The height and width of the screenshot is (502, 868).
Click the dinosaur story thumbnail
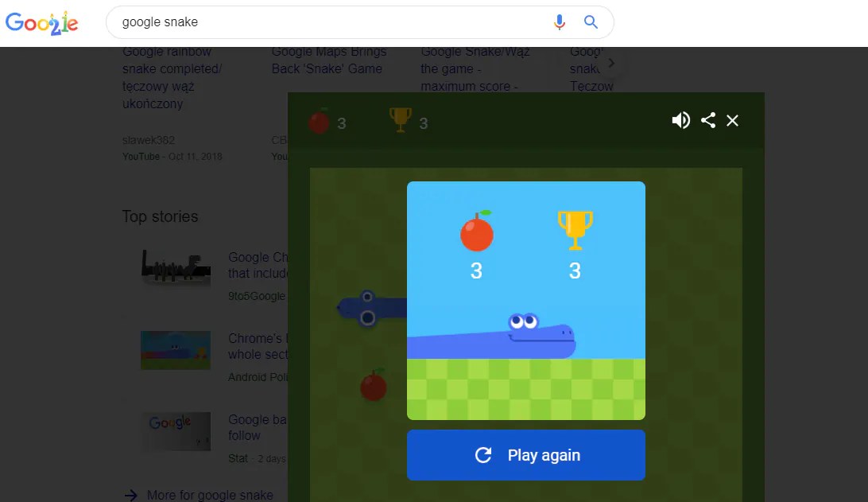(176, 269)
